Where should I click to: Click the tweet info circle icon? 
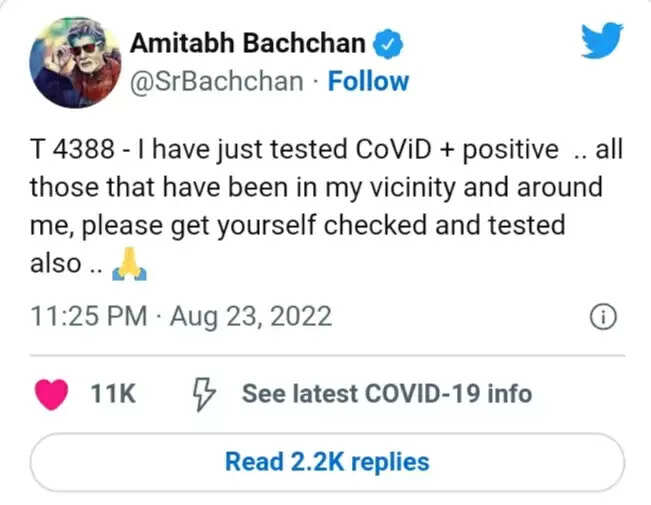(x=602, y=318)
